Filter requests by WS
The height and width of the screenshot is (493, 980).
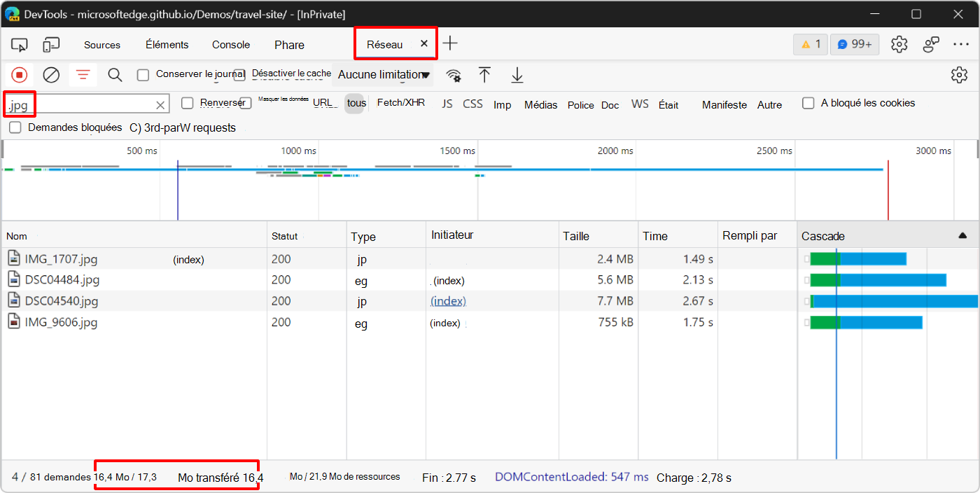pos(640,104)
